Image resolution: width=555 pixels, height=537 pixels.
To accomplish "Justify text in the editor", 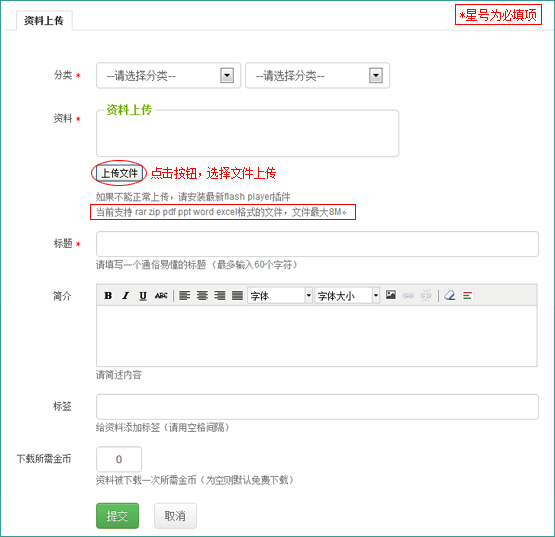I will [x=238, y=295].
